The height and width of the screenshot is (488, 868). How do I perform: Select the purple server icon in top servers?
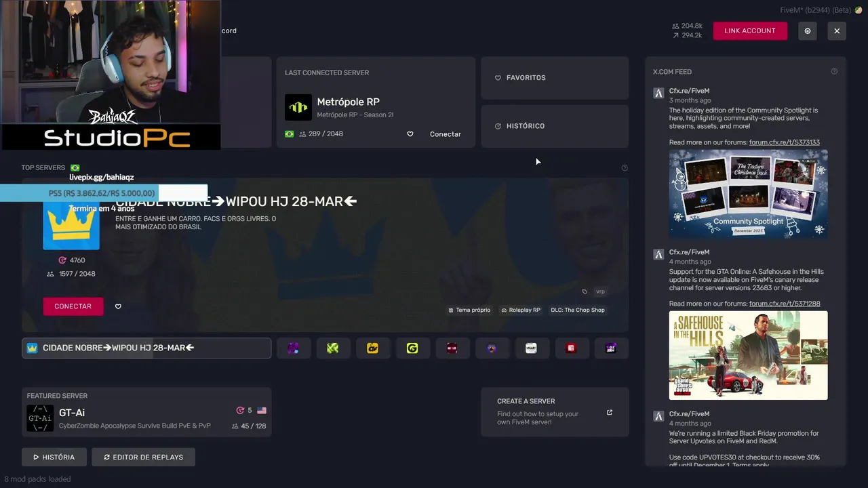point(294,348)
